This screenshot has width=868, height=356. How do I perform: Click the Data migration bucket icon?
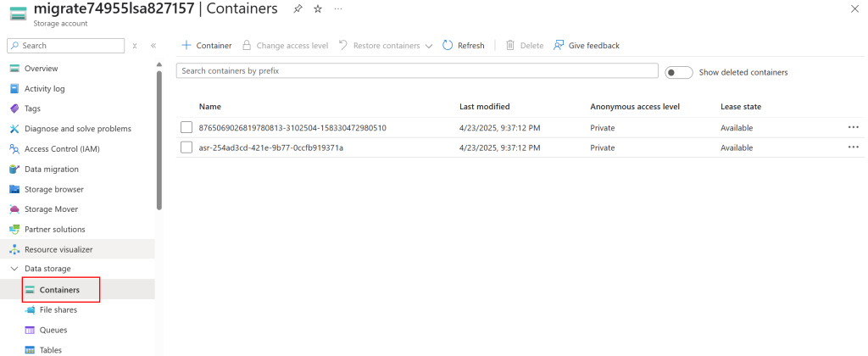click(14, 169)
